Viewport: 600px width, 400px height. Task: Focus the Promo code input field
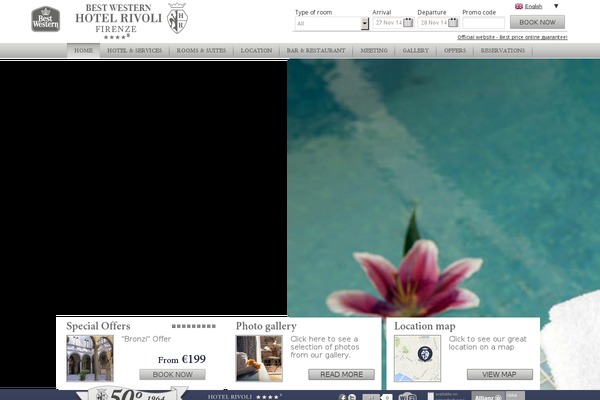[x=483, y=23]
